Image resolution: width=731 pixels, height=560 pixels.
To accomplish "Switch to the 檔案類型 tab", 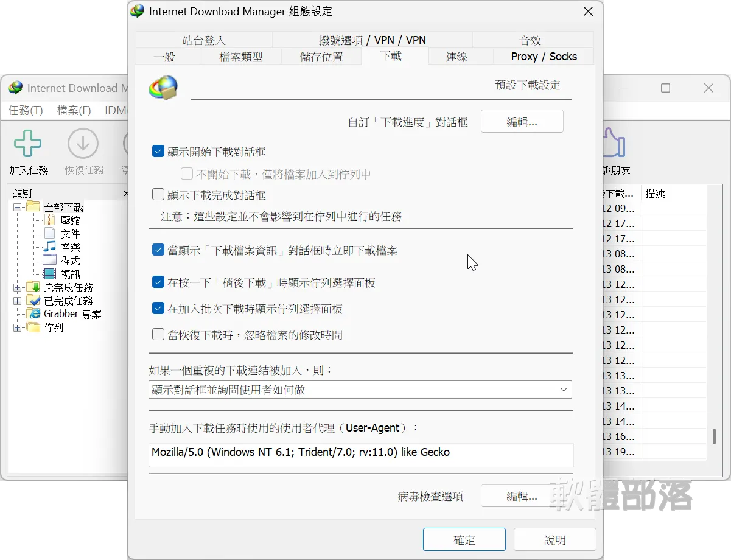I will pos(241,57).
